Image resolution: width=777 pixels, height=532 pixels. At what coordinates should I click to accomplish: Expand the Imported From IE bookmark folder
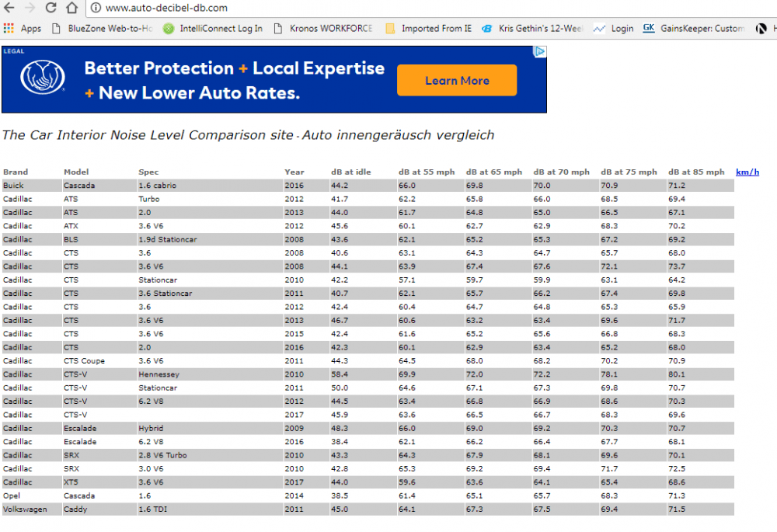tap(428, 29)
